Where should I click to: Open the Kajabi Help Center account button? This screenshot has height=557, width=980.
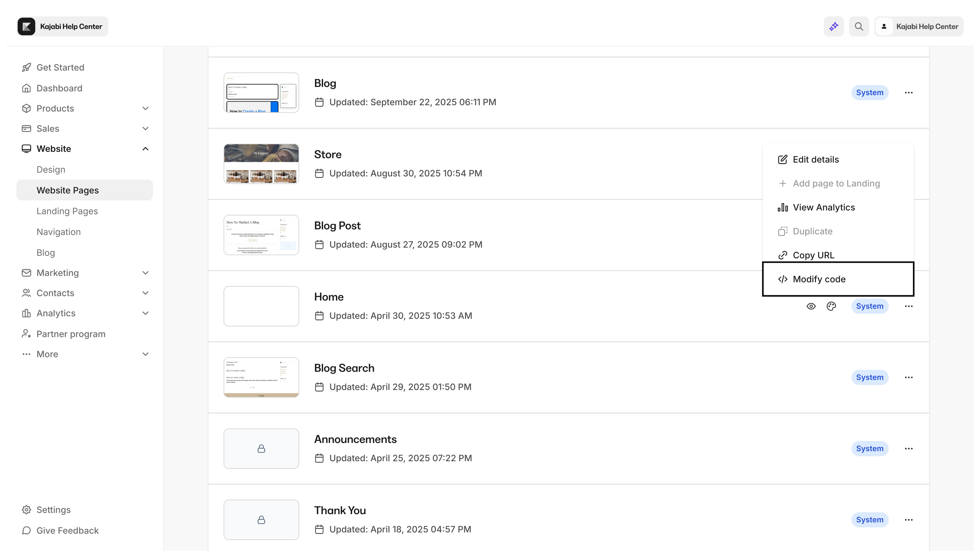pos(919,26)
